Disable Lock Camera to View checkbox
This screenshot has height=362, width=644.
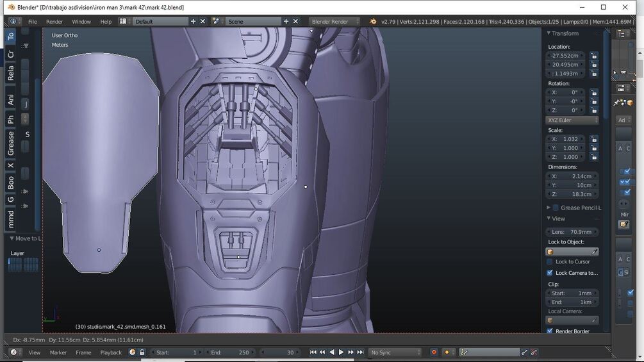[x=550, y=272]
